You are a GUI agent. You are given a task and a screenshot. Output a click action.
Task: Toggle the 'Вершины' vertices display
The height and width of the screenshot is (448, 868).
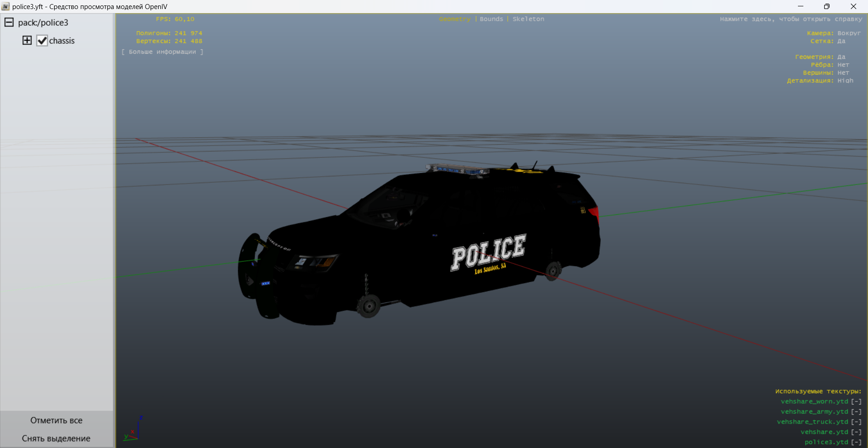point(843,73)
